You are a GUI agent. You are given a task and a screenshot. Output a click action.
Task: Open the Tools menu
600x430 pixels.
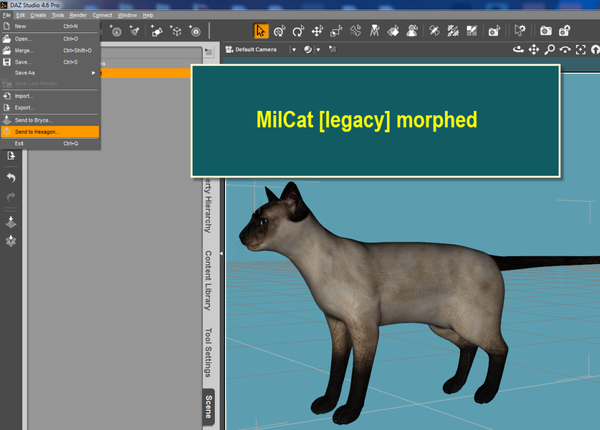pyautogui.click(x=58, y=15)
